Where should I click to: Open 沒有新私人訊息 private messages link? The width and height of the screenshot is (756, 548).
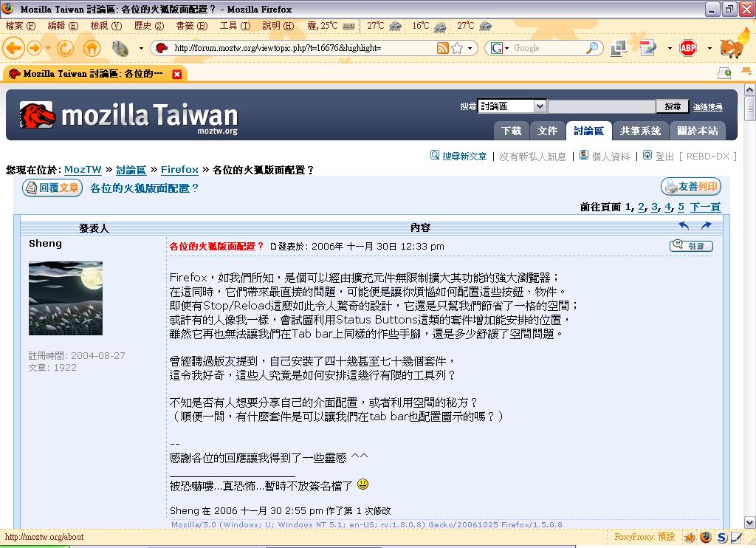[x=533, y=157]
